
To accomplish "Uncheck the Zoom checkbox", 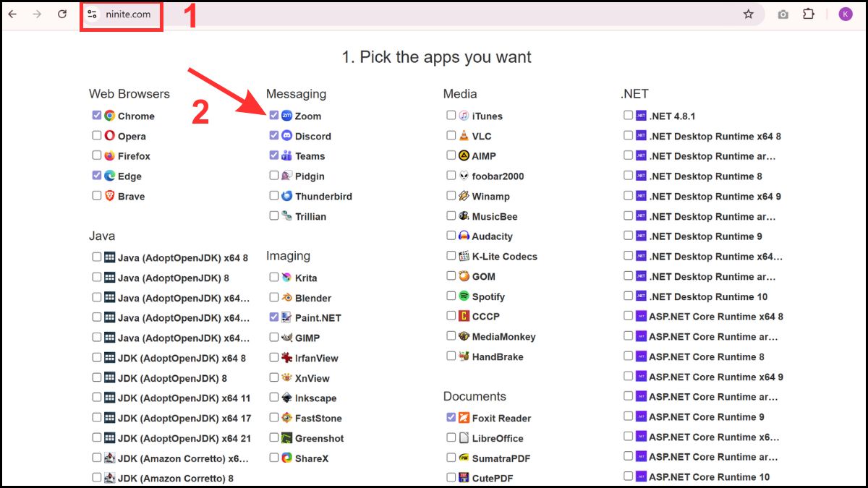I will point(274,115).
